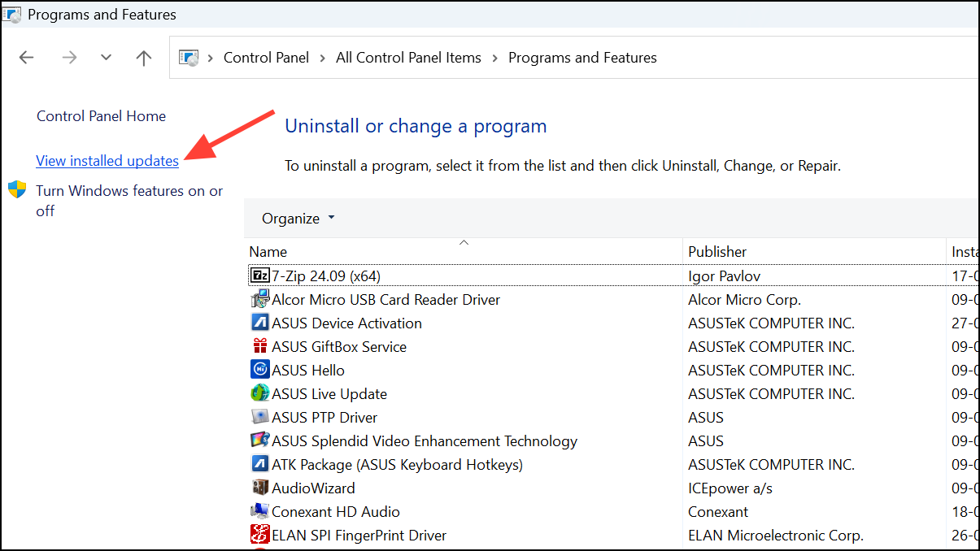Select Alcor Micro USB Card Reader Driver
This screenshot has width=980, height=551.
point(385,299)
